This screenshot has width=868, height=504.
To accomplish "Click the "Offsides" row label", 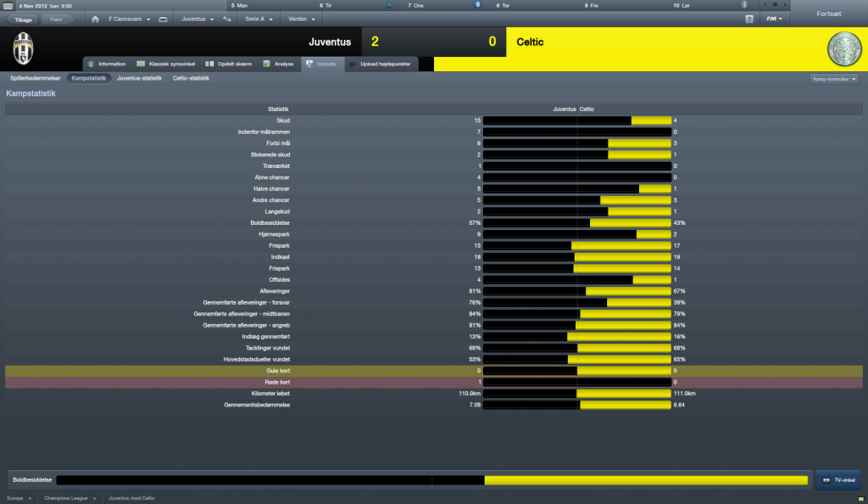I will pos(280,280).
